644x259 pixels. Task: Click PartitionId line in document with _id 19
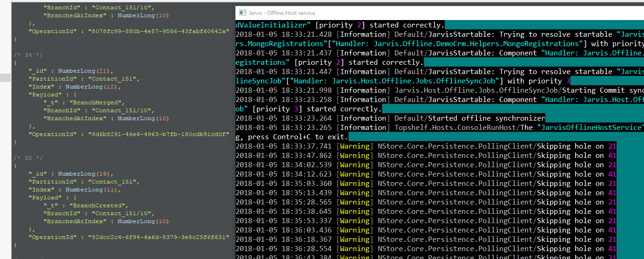point(84,182)
